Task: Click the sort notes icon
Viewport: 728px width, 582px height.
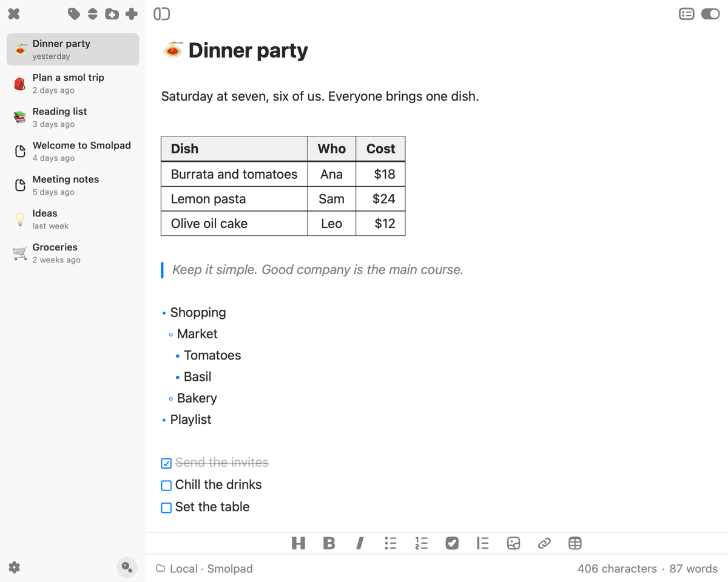Action: (93, 13)
